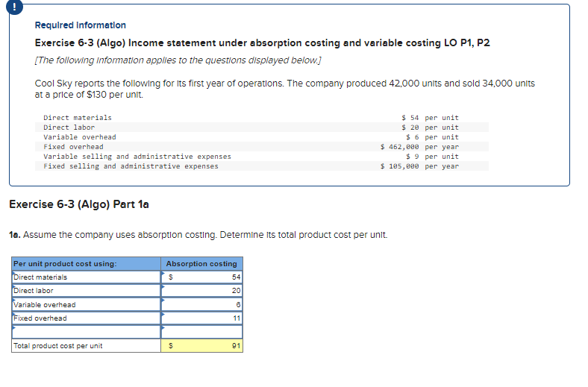
Task: Edit the Variable overhead amount 6
Action: click(x=202, y=304)
